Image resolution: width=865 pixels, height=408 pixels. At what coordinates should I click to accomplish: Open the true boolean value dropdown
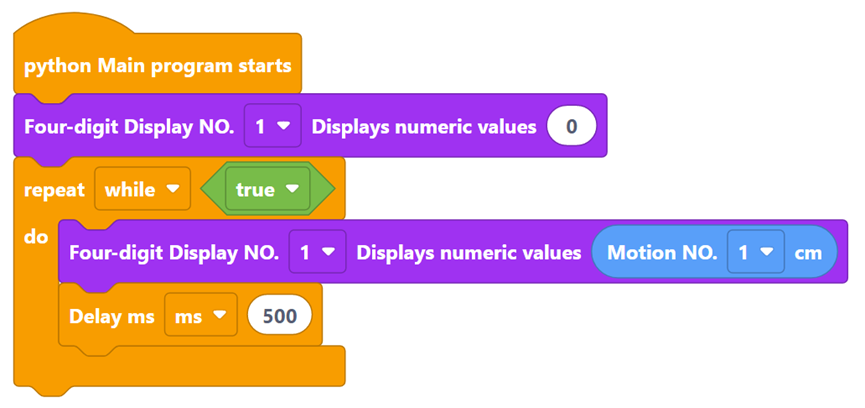267,189
